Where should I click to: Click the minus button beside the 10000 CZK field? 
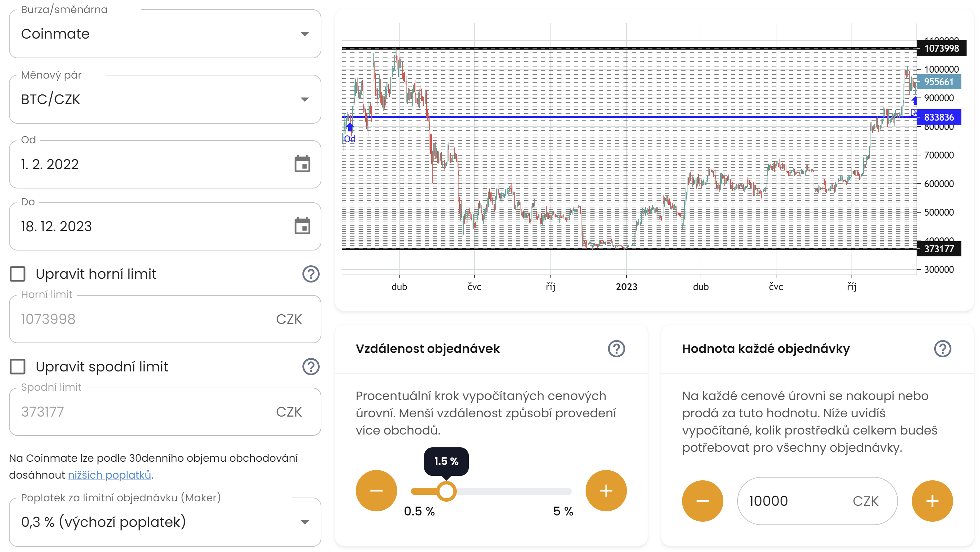pyautogui.click(x=702, y=501)
